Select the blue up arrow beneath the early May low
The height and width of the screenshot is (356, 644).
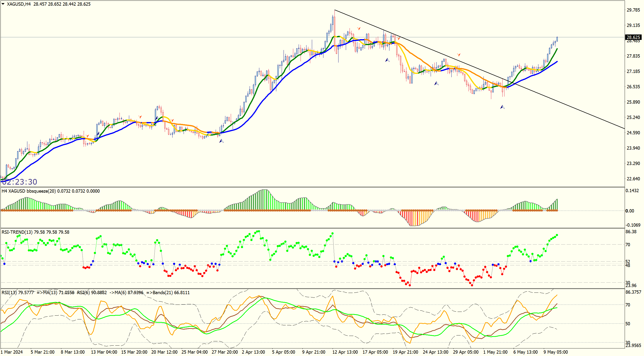tap(502, 107)
